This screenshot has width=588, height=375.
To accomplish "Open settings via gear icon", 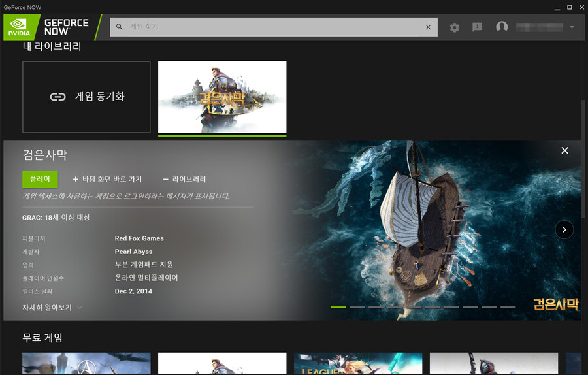I will tap(455, 27).
